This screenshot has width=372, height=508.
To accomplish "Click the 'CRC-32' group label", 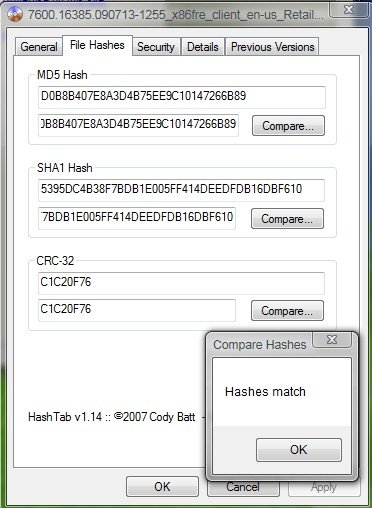I will [x=55, y=261].
